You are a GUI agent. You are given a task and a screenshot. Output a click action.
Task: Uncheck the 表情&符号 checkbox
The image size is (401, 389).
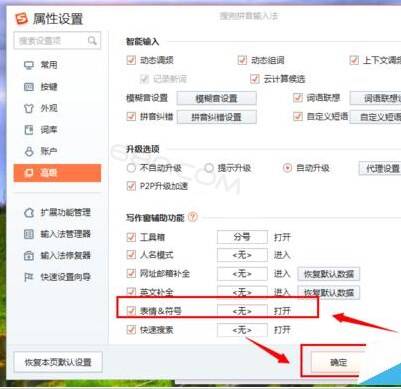[131, 311]
